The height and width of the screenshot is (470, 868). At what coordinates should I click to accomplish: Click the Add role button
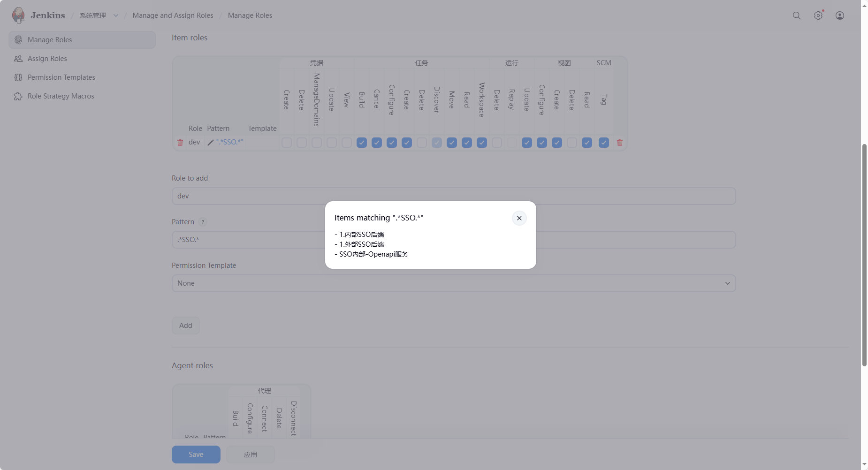185,326
